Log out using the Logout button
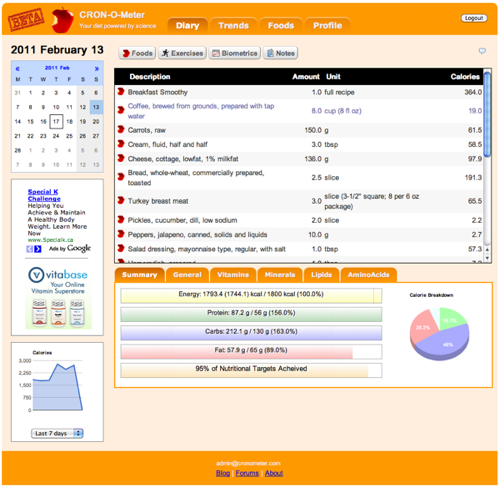This screenshot has height=488, width=500. pyautogui.click(x=474, y=18)
